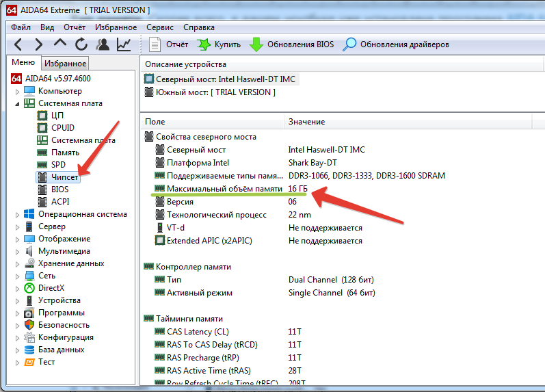This screenshot has height=392, width=545.
Task: Select the Память memory icon
Action: click(42, 153)
